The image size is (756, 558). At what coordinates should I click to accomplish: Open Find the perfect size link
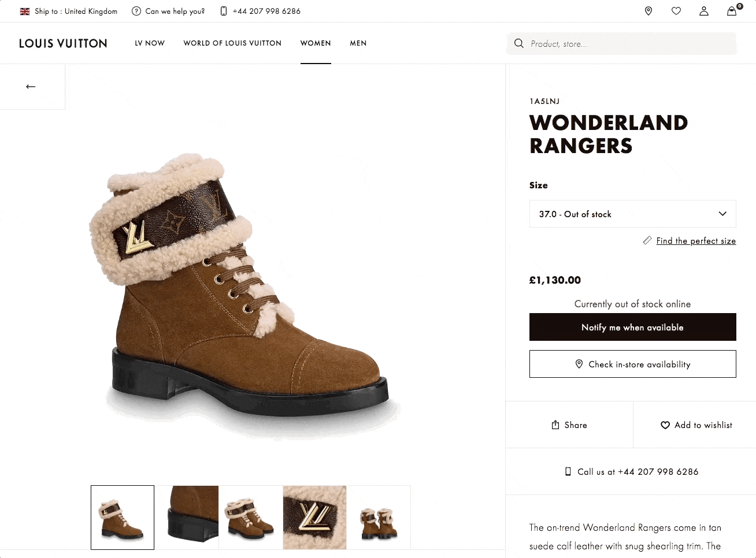(x=696, y=241)
